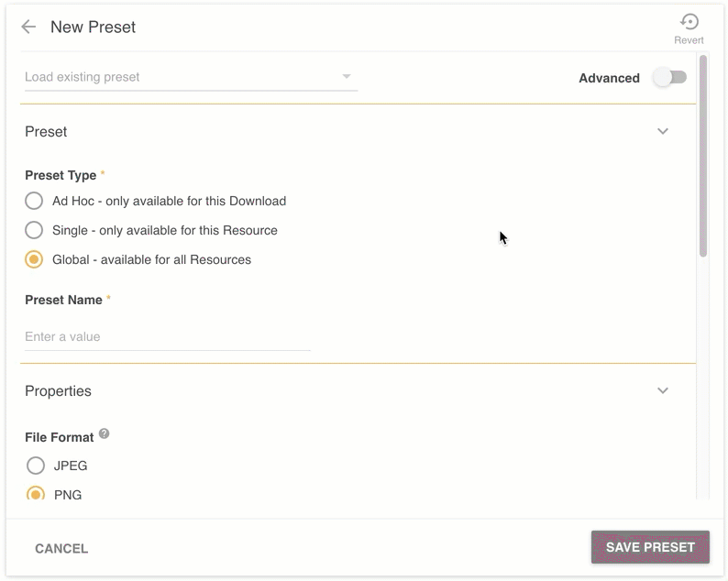The image size is (728, 581).
Task: Toggle the Advanced switch
Action: [x=669, y=77]
